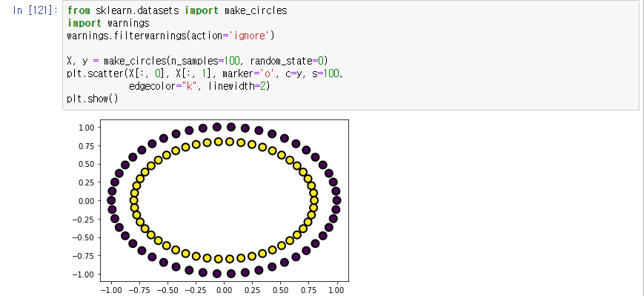The height and width of the screenshot is (296, 644).
Task: Click the plt.show() line
Action: 93,99
